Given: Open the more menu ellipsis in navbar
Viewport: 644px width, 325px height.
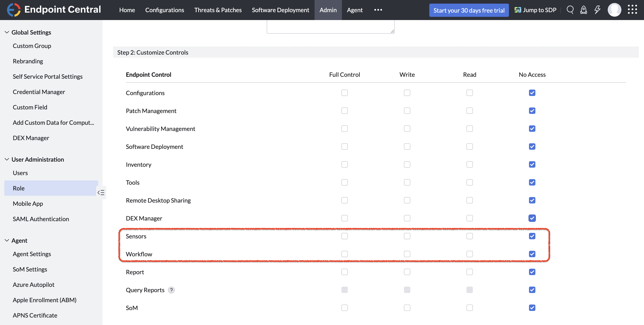Looking at the screenshot, I should (378, 10).
